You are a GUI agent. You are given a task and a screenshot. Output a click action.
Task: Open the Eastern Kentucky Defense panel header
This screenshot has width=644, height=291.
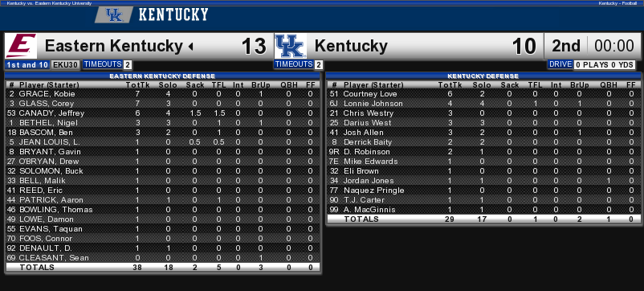162,76
